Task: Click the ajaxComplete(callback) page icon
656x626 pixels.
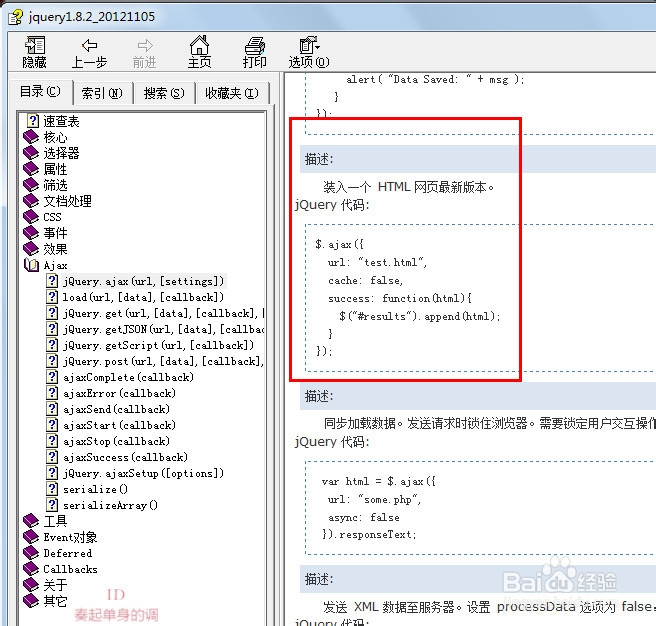Action: coord(51,377)
